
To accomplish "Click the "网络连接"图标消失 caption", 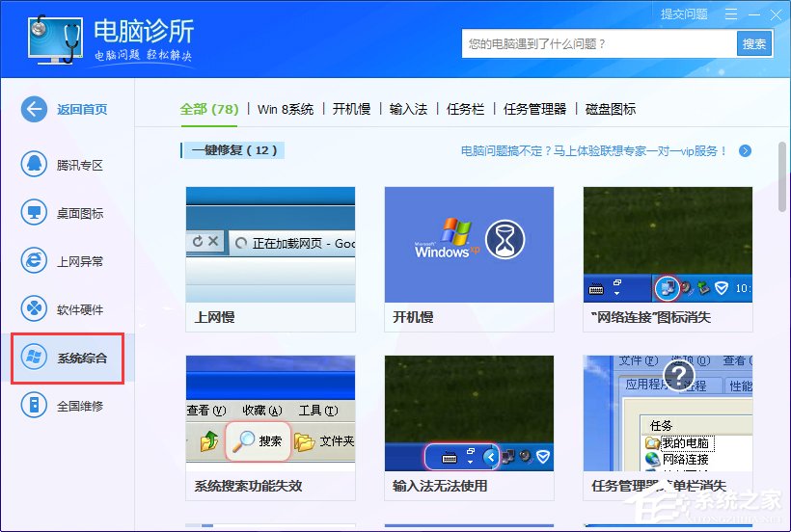I will point(651,317).
